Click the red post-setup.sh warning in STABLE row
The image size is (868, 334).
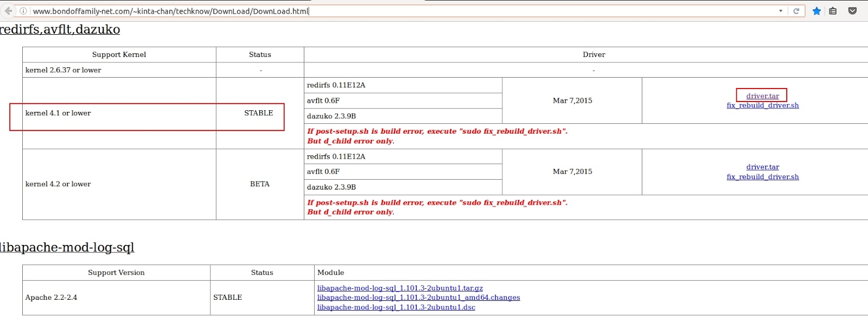click(x=437, y=136)
